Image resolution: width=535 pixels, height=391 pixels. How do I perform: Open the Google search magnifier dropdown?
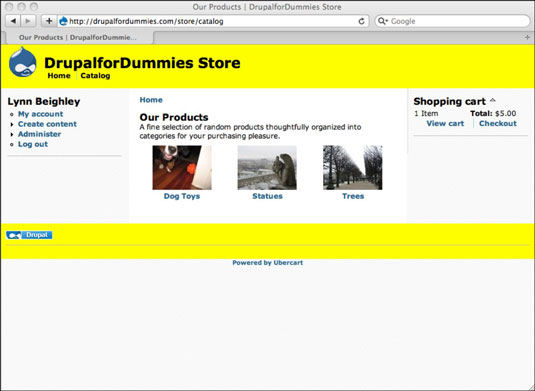pyautogui.click(x=382, y=21)
